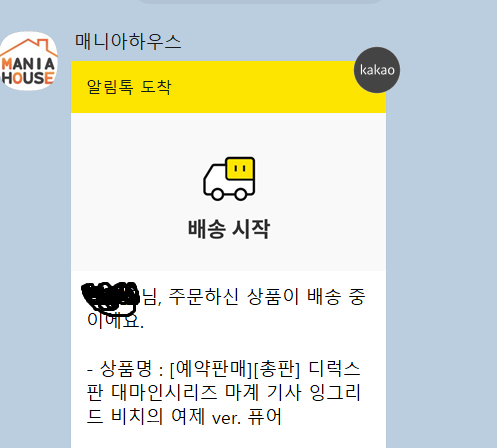Click the round kakao badge
The width and height of the screenshot is (497, 448).
point(377,70)
